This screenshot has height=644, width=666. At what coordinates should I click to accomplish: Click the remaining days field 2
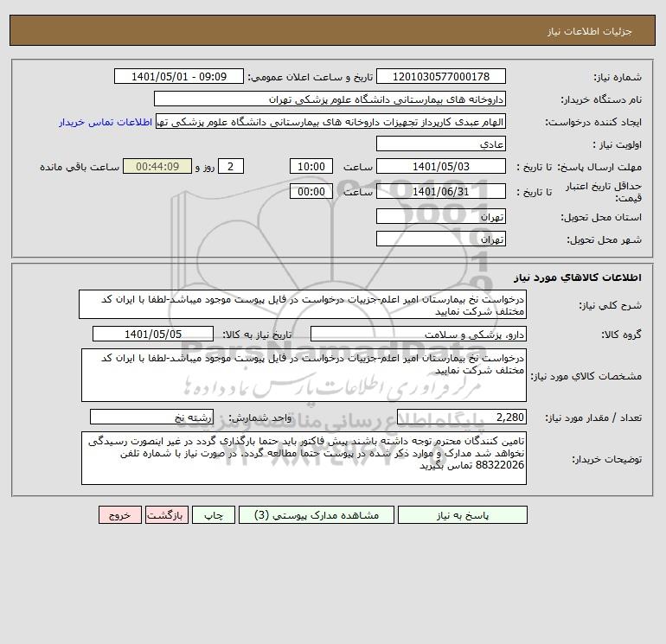pos(231,167)
